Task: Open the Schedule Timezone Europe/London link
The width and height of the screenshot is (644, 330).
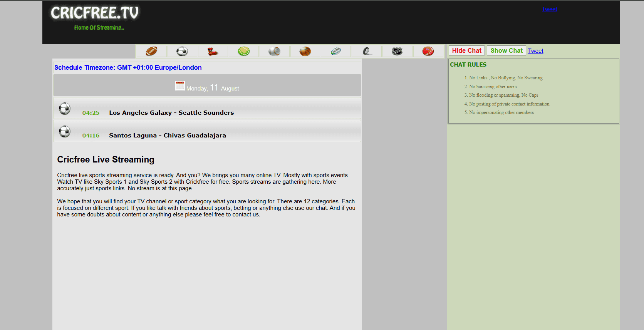Action: [x=128, y=67]
